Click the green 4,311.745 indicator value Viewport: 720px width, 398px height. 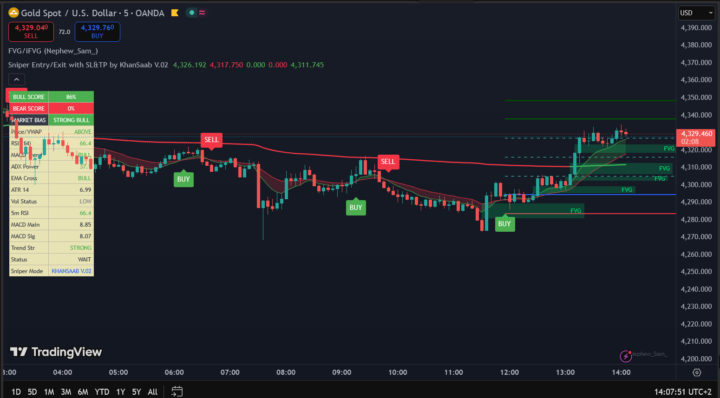point(307,65)
